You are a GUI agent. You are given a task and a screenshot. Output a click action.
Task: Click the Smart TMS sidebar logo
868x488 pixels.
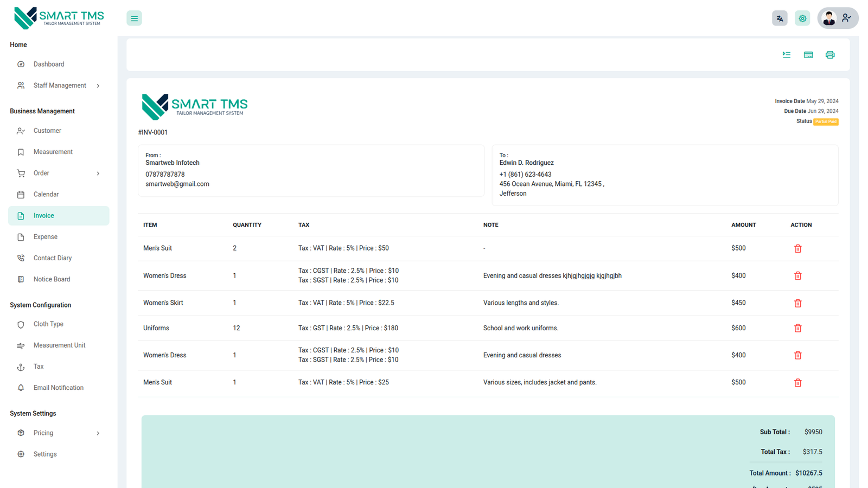point(59,18)
